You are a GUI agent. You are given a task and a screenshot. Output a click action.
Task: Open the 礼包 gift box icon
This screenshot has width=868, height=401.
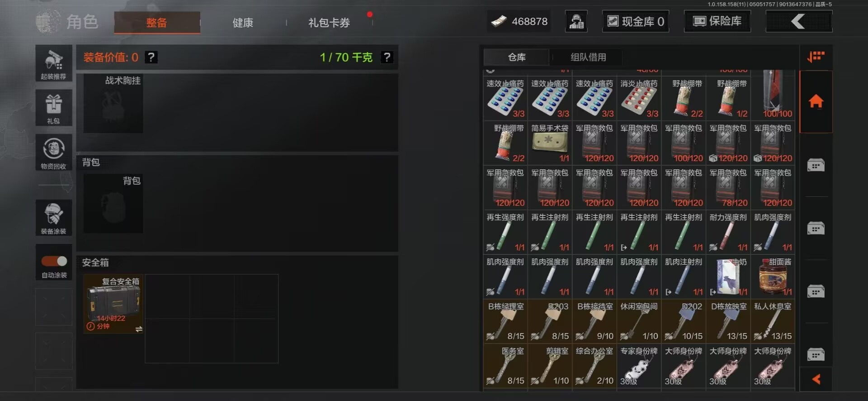coord(54,108)
